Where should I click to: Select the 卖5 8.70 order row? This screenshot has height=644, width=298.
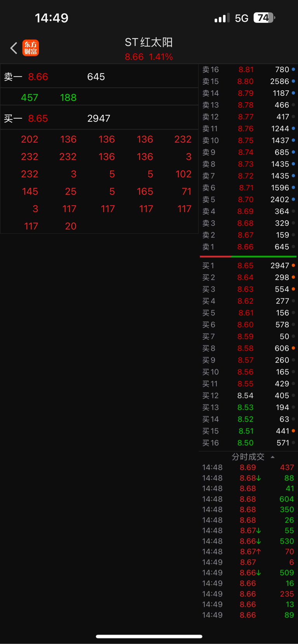248,200
